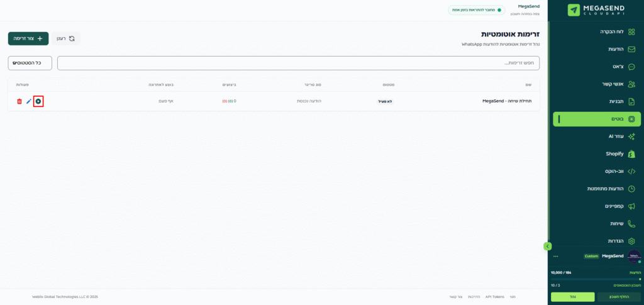This screenshot has width=644, height=305.
Task: Focus the search flows input field
Action: pyautogui.click(x=298, y=63)
